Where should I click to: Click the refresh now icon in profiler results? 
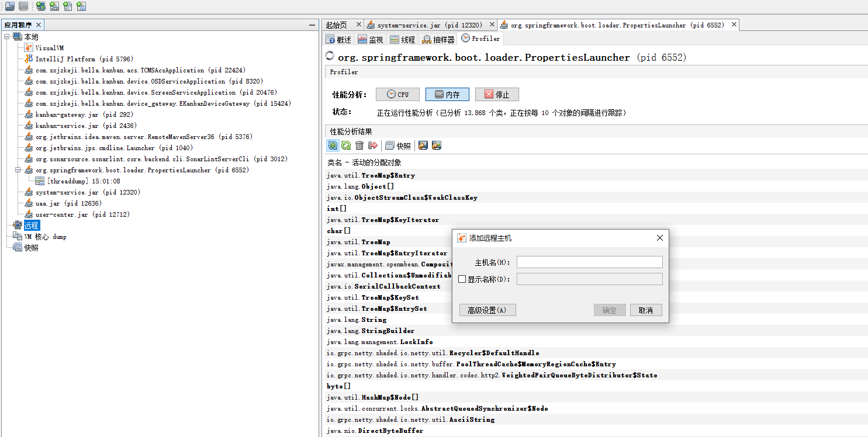(345, 145)
